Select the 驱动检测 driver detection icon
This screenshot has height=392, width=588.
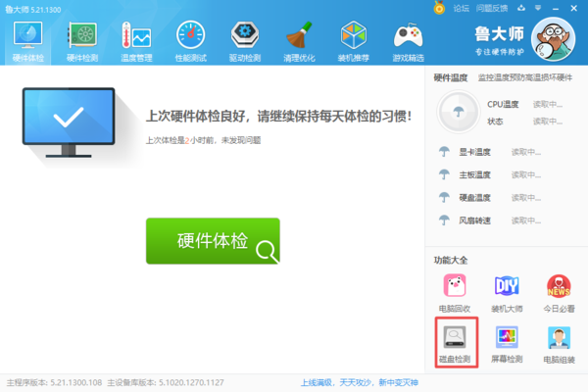(244, 42)
